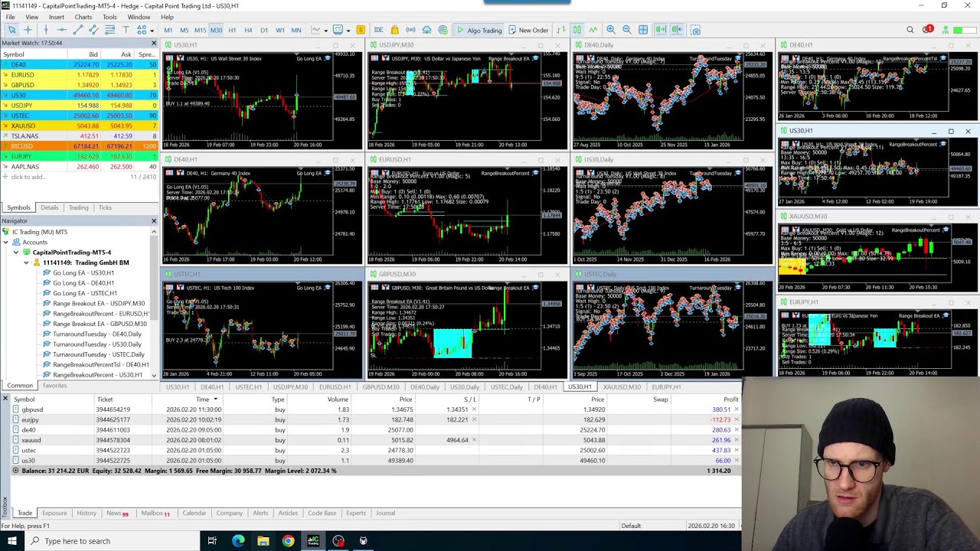Open search magnifier in toolbar
980x551 pixels.
(x=910, y=30)
